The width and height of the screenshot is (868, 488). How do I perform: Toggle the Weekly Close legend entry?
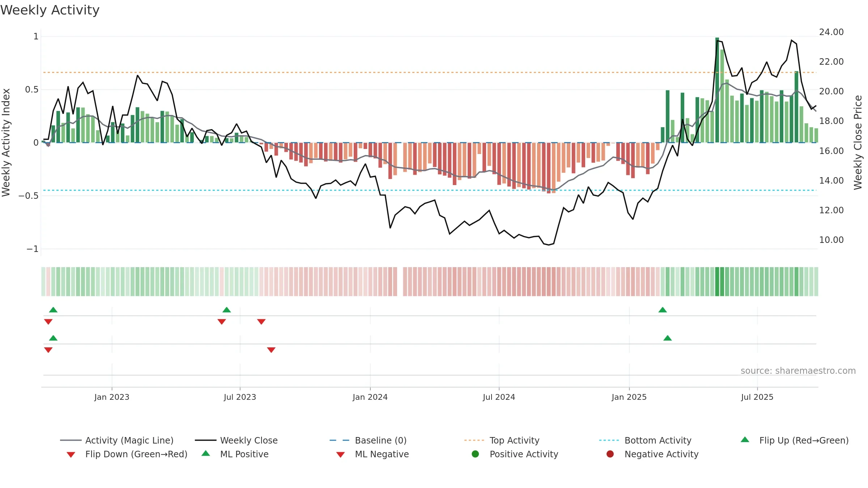pos(236,440)
